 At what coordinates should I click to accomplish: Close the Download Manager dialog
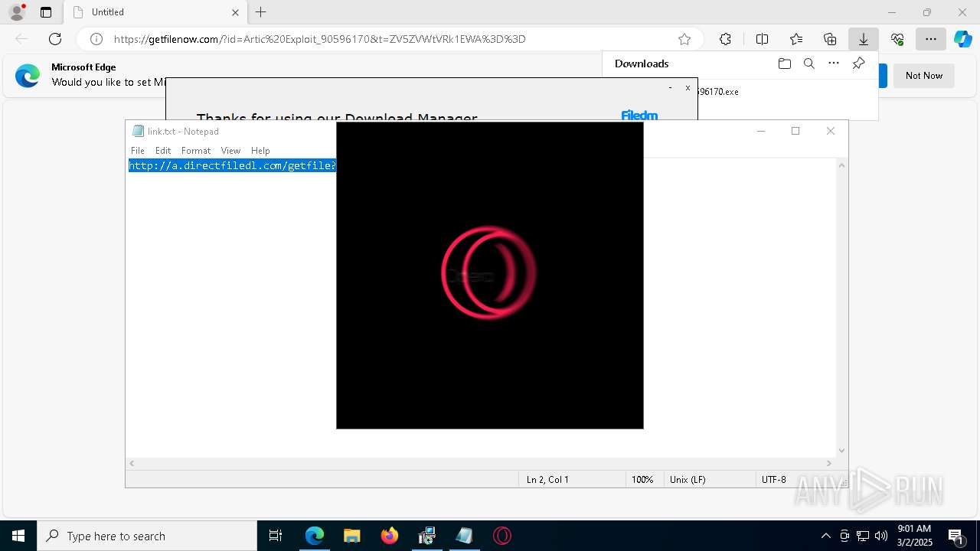688,88
